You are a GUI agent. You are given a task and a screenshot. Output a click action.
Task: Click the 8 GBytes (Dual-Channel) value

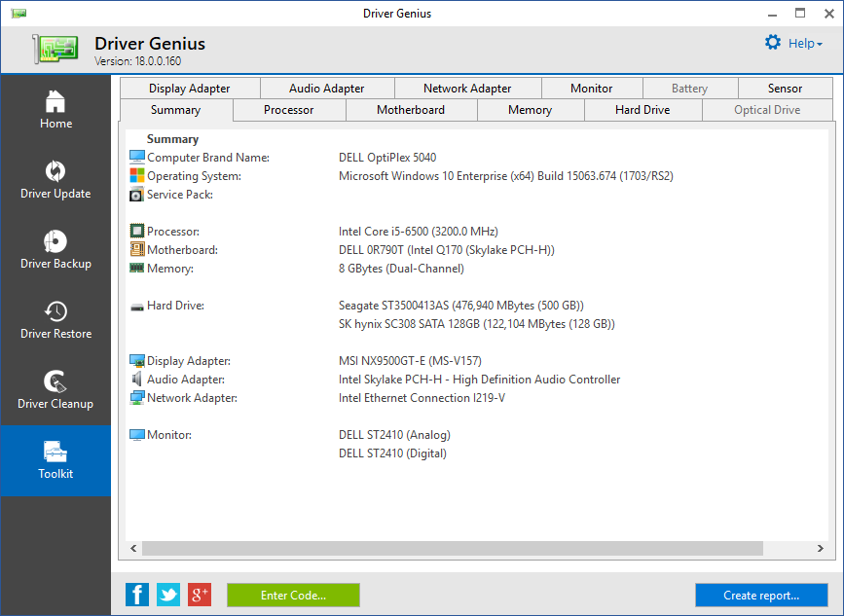401,269
